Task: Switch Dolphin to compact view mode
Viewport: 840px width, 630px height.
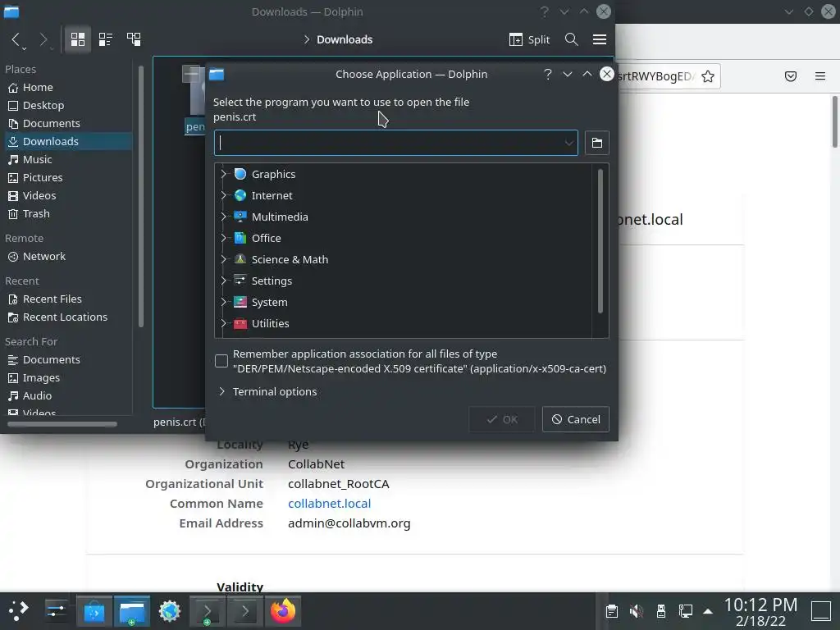Action: point(106,39)
